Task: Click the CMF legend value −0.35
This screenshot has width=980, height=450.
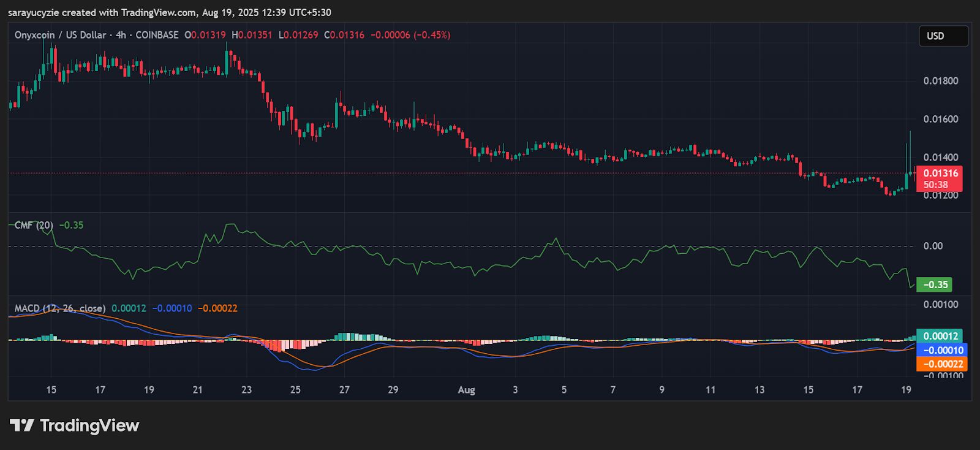Action: pyautogui.click(x=72, y=225)
